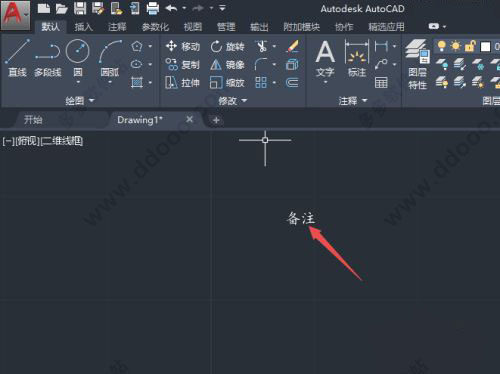The width and height of the screenshot is (500, 374).
Task: Activate the Move (移动) command
Action: pos(183,46)
